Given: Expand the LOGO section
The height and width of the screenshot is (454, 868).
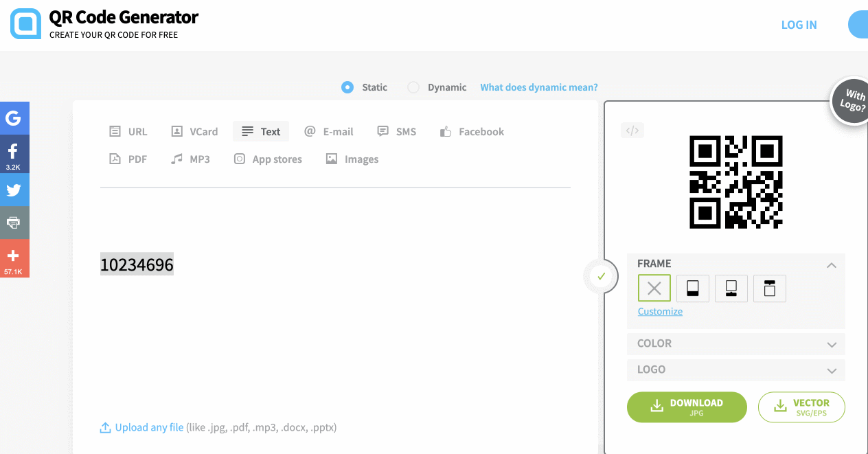Looking at the screenshot, I should [736, 370].
